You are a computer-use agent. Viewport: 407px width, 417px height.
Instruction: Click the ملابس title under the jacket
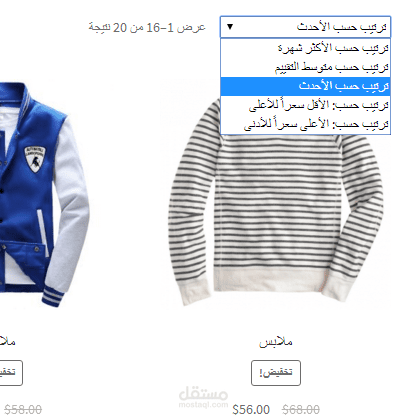tap(7, 342)
